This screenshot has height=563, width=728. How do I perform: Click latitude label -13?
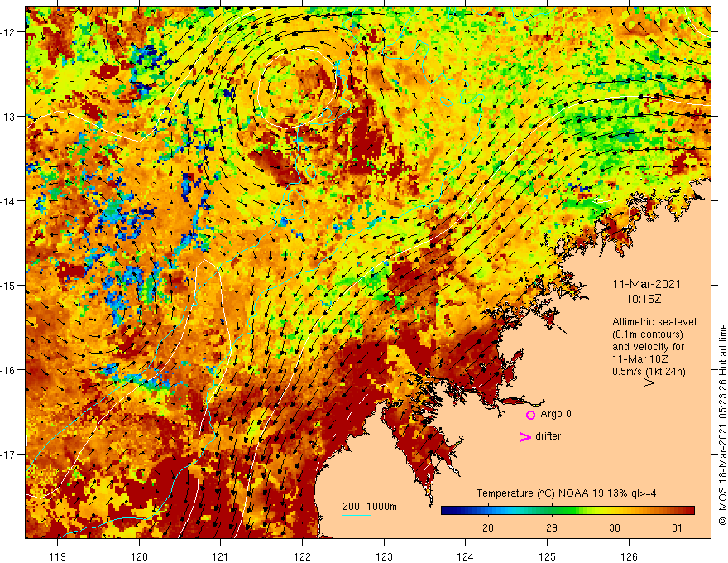(8, 117)
